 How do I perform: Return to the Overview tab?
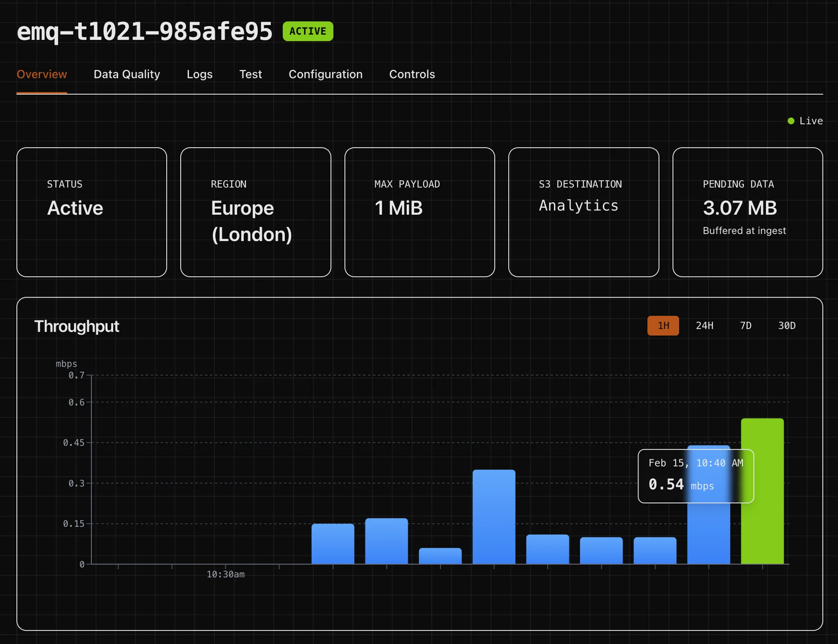point(42,74)
